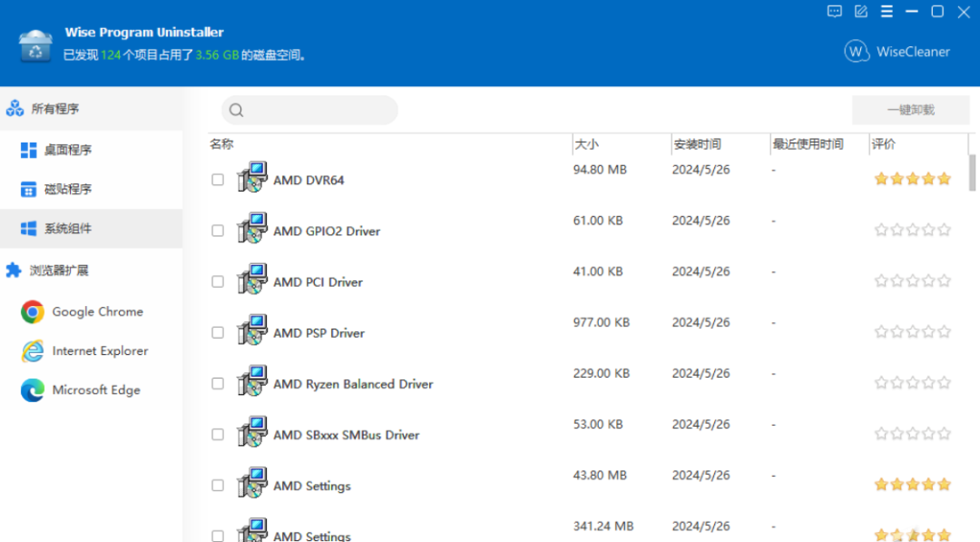This screenshot has height=542, width=980.
Task: Click the AMD PSP Driver installer icon
Action: (252, 330)
